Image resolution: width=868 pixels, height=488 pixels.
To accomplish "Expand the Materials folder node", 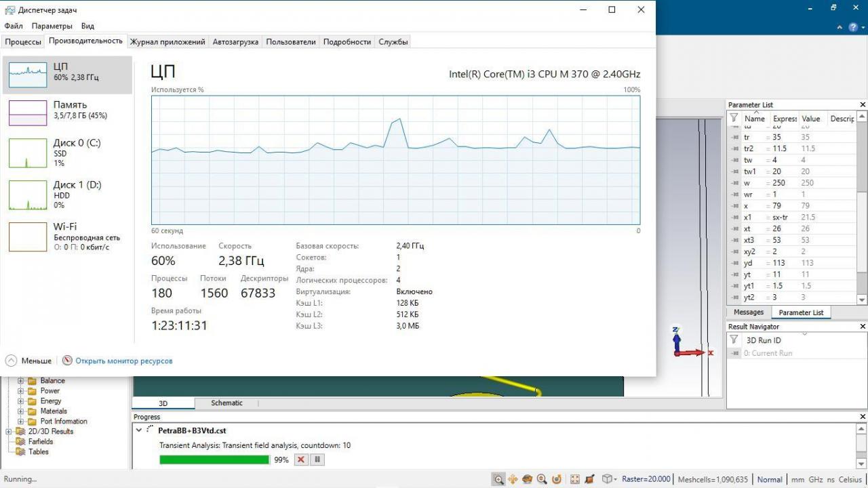I will [21, 411].
